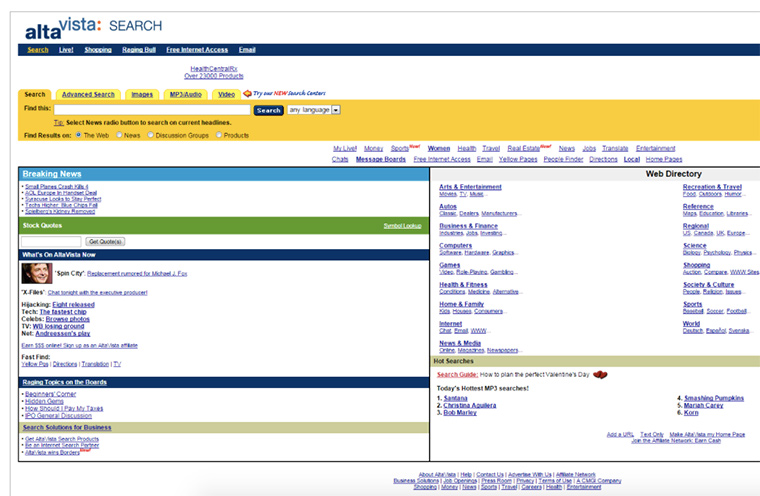Image resolution: width=760 pixels, height=496 pixels.
Task: Open the any language dropdown
Action: [314, 110]
